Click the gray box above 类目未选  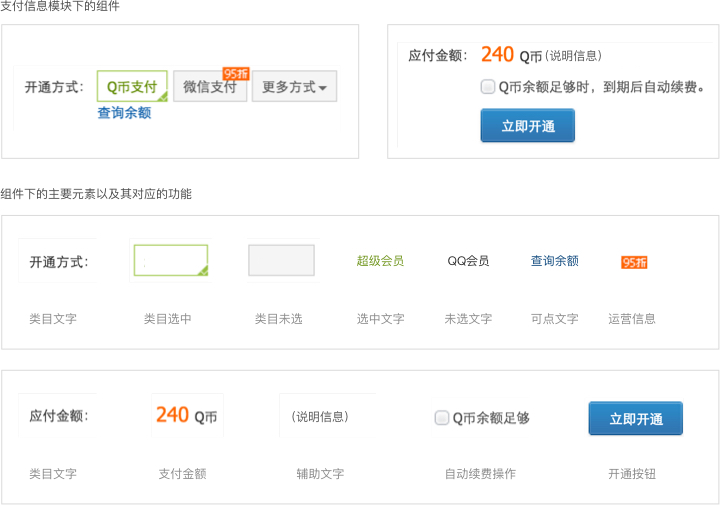click(281, 260)
